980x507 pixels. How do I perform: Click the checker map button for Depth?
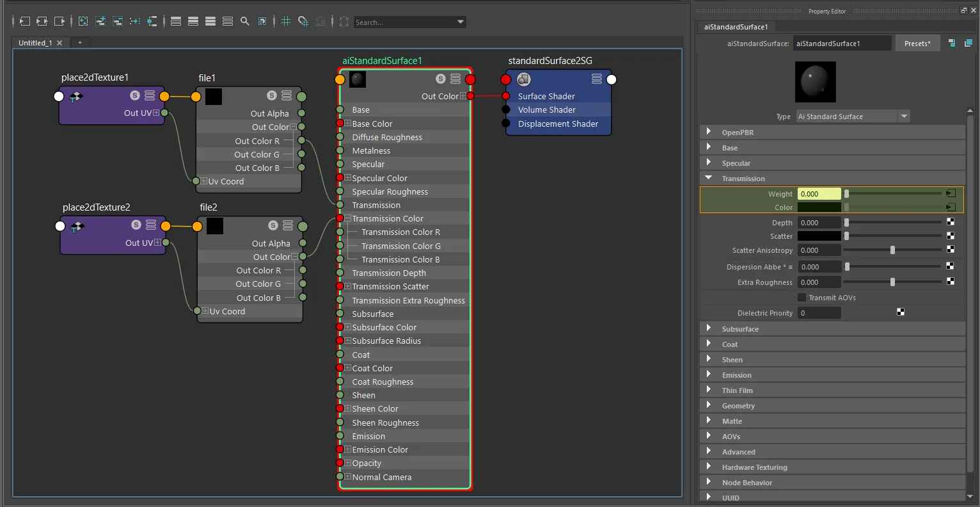point(951,222)
